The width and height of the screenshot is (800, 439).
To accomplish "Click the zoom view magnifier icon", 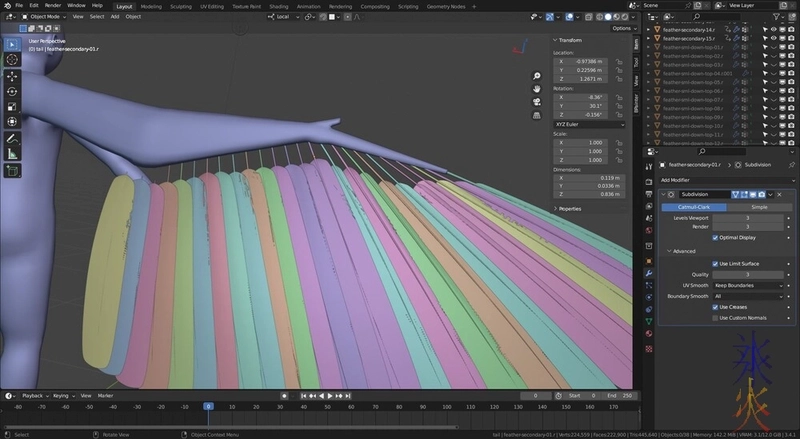I will pos(537,76).
